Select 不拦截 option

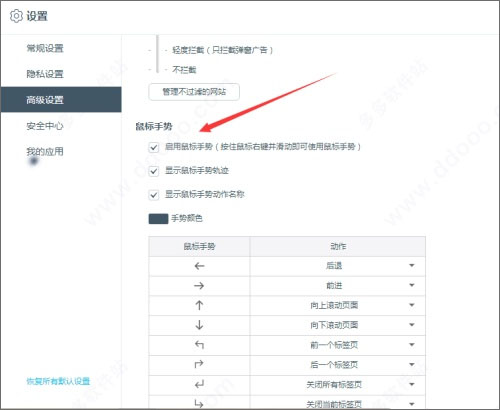pos(184,70)
